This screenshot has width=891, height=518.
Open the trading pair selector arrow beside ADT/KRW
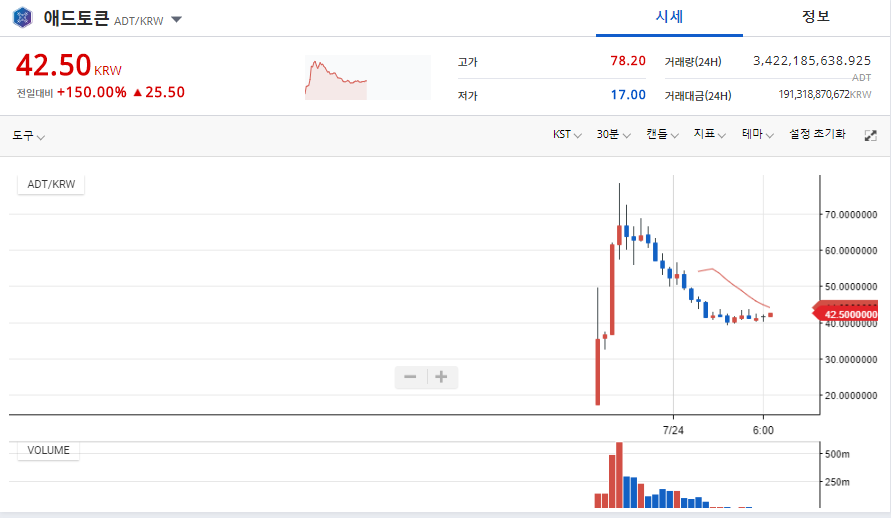176,19
